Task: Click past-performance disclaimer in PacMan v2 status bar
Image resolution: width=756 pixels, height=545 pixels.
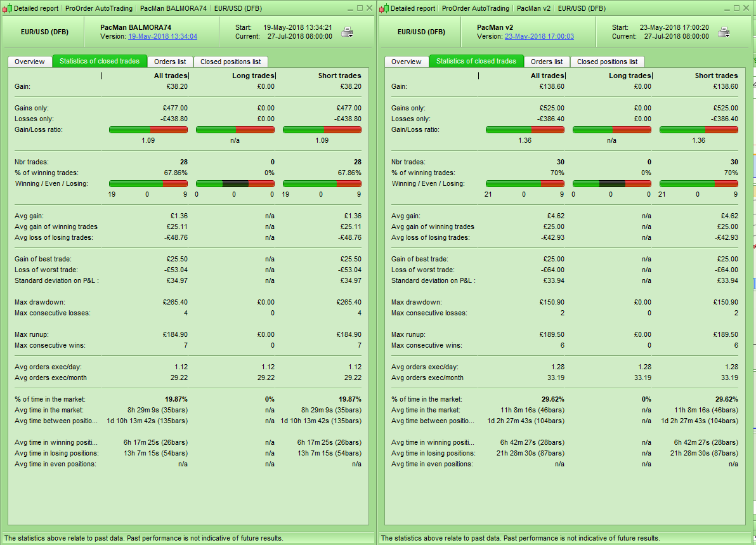Action: click(520, 538)
